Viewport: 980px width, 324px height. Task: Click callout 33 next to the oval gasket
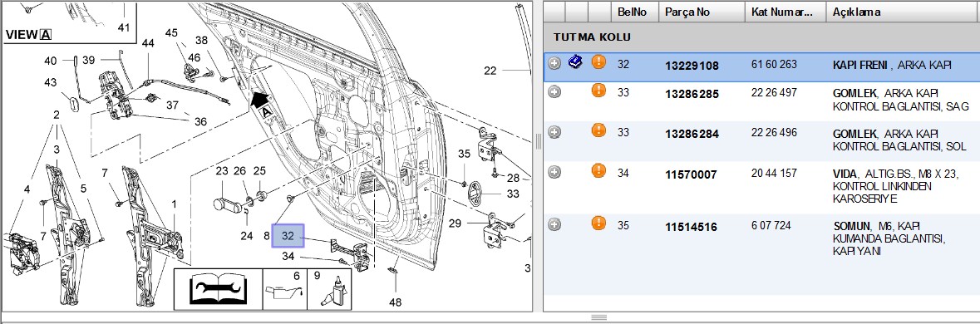513,194
